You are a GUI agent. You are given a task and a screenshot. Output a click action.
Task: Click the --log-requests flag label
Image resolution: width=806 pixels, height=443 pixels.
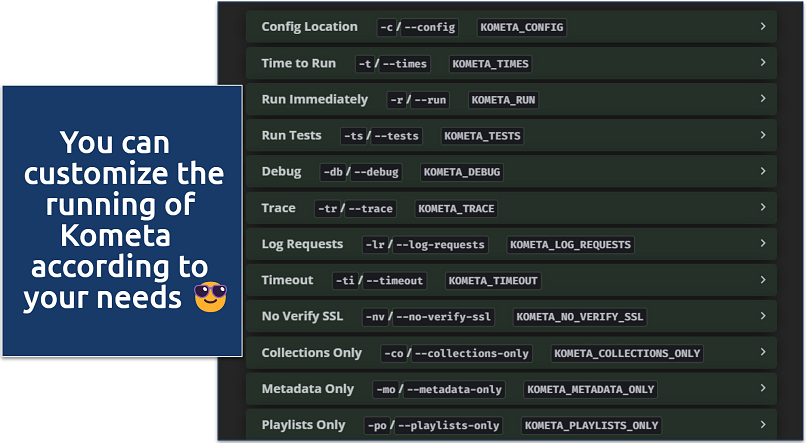pyautogui.click(x=442, y=245)
